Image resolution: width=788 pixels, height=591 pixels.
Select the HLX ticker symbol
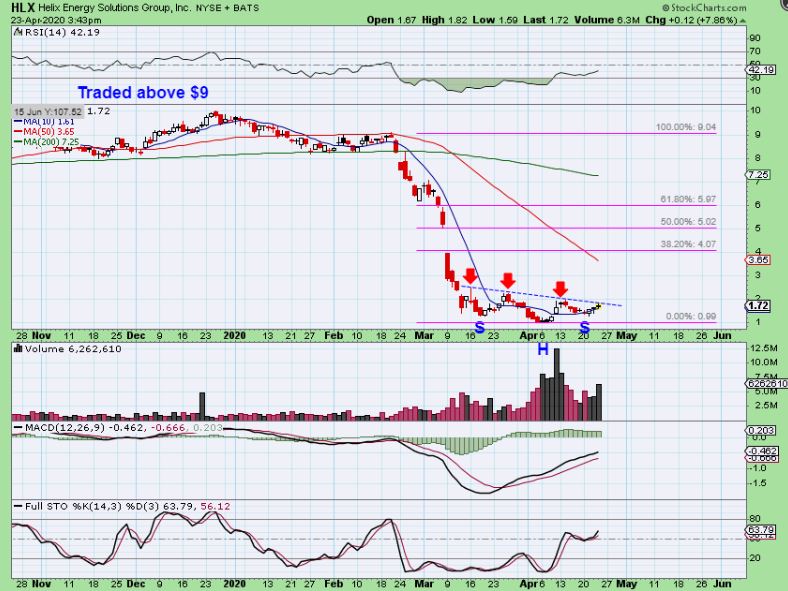(x=22, y=8)
